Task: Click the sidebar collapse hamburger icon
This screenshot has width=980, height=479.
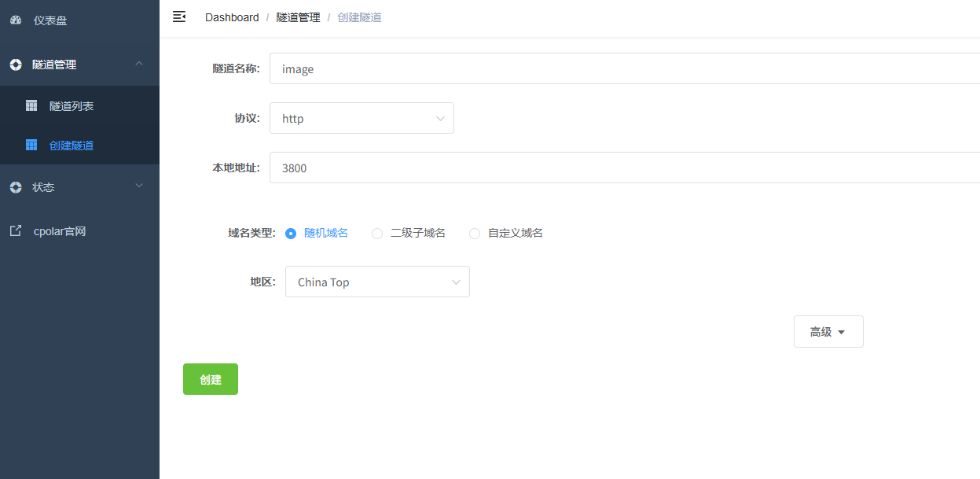Action: tap(179, 17)
